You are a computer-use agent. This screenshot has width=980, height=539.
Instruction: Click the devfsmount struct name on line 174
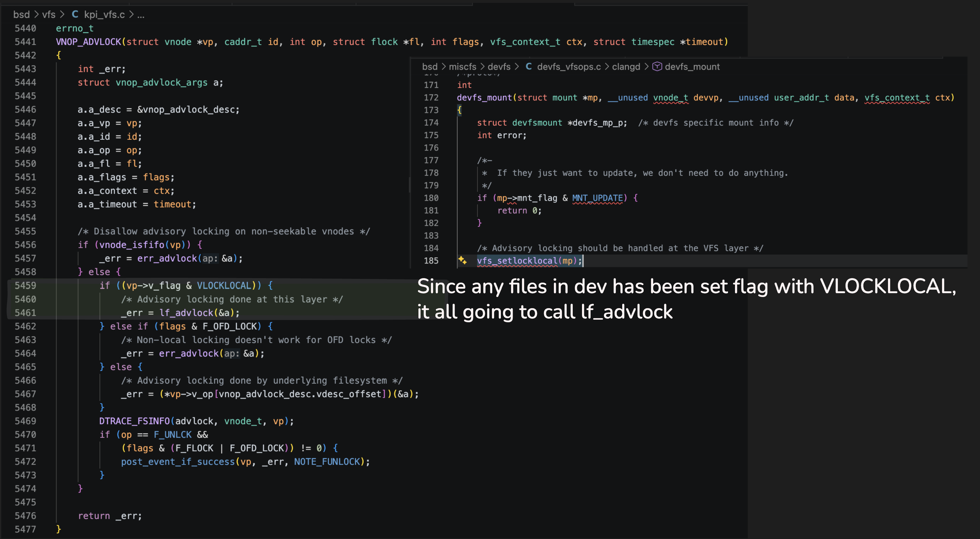click(537, 122)
